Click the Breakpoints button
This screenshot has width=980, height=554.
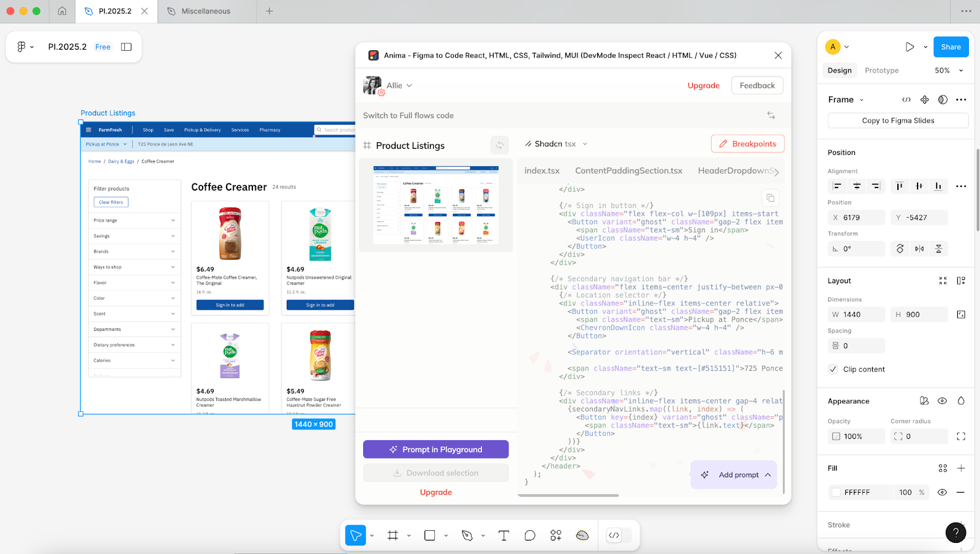coord(748,144)
